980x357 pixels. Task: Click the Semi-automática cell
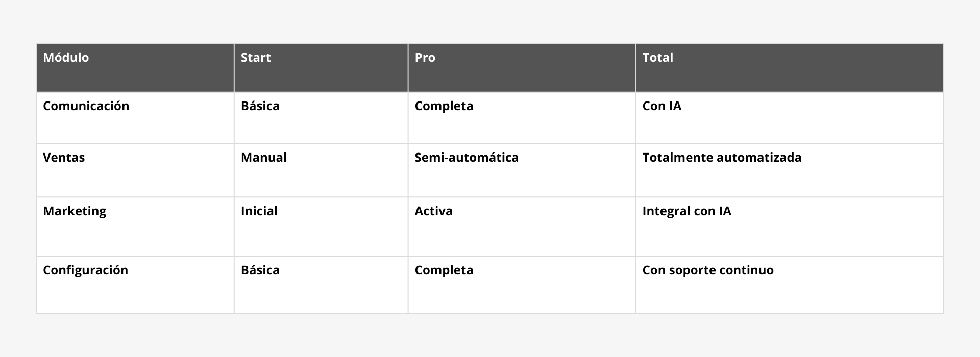point(467,158)
